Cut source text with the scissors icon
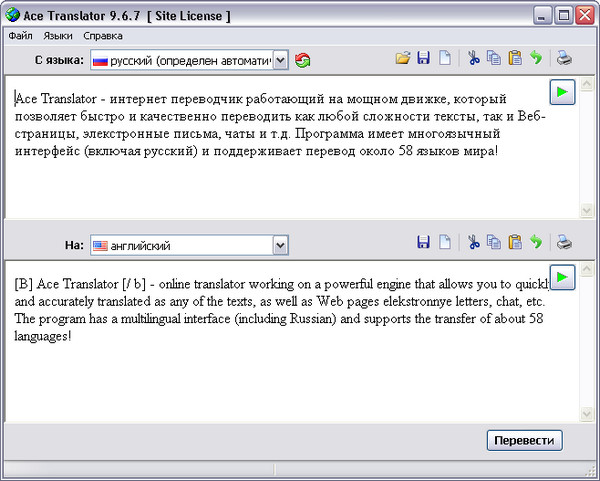Screen dimensions: 600x481 [474, 59]
